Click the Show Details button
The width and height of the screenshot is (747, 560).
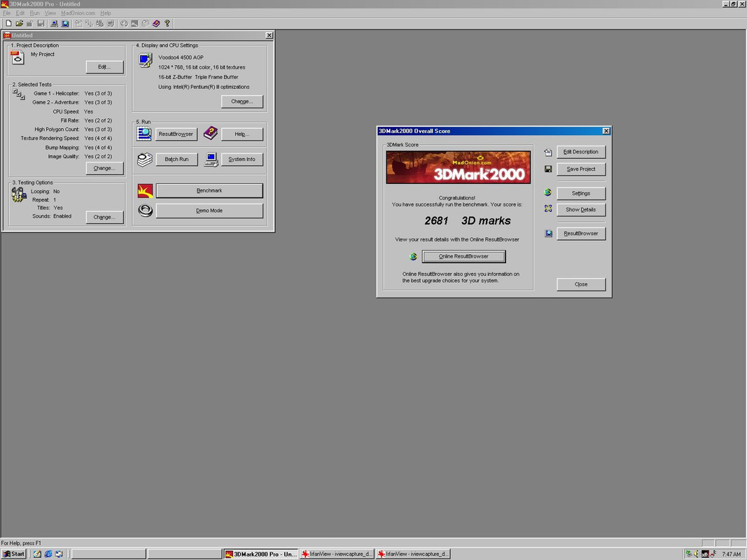(581, 209)
